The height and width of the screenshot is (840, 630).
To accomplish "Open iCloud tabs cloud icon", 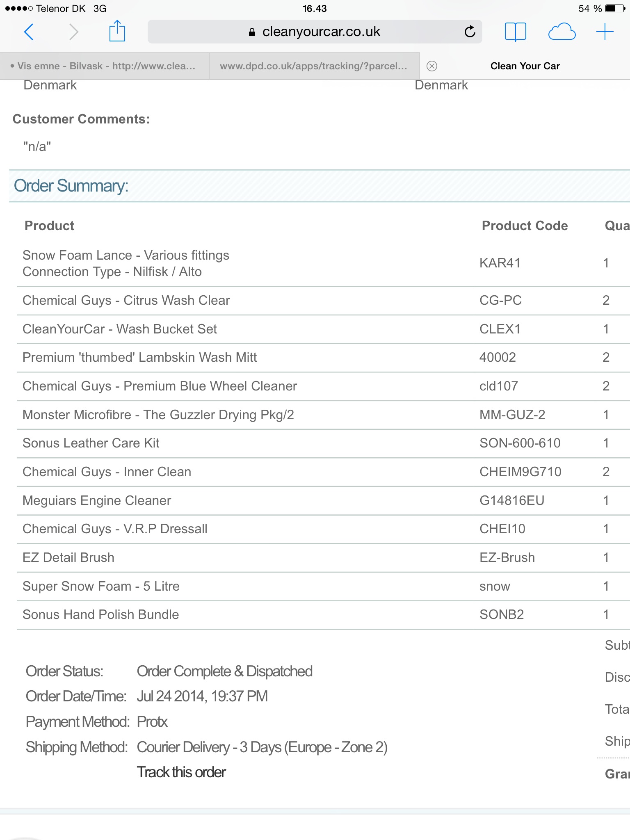I will (562, 32).
